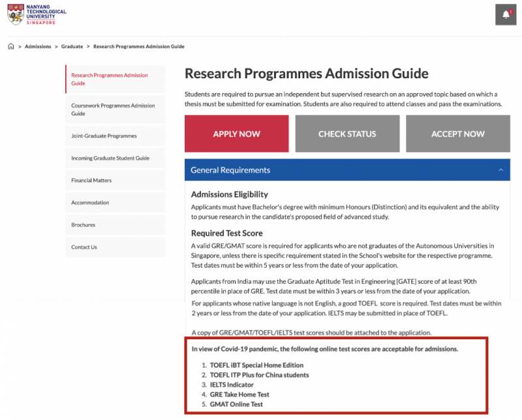The width and height of the screenshot is (522, 420).
Task: Open the notification bell icon
Action: click(x=505, y=14)
